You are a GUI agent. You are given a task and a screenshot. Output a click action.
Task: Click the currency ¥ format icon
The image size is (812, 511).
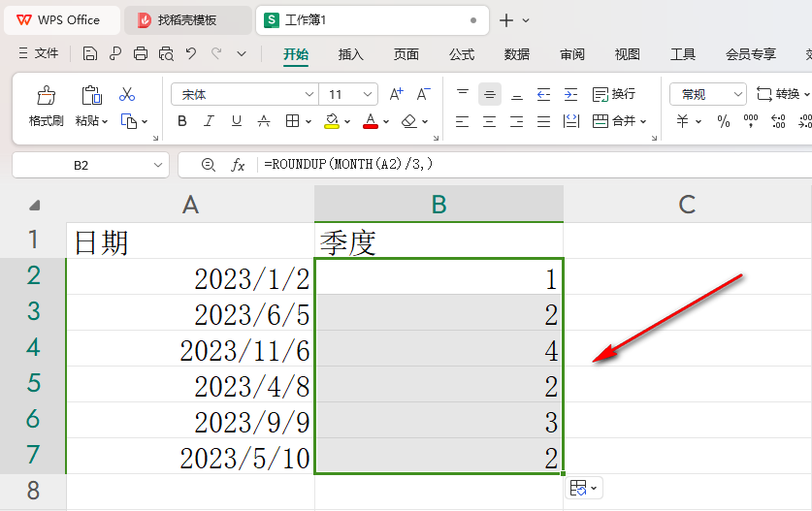[x=683, y=121]
